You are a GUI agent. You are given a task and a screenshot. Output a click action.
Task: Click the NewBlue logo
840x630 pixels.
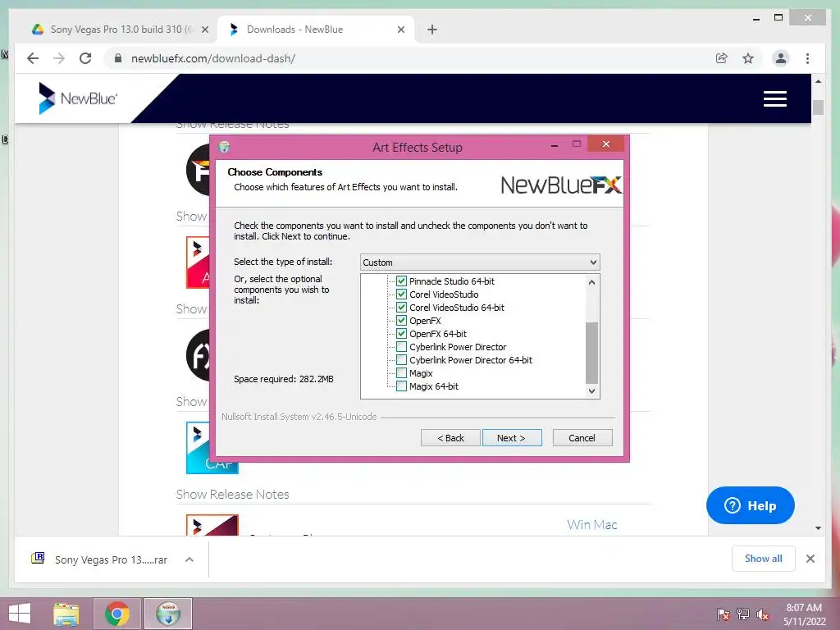(78, 98)
